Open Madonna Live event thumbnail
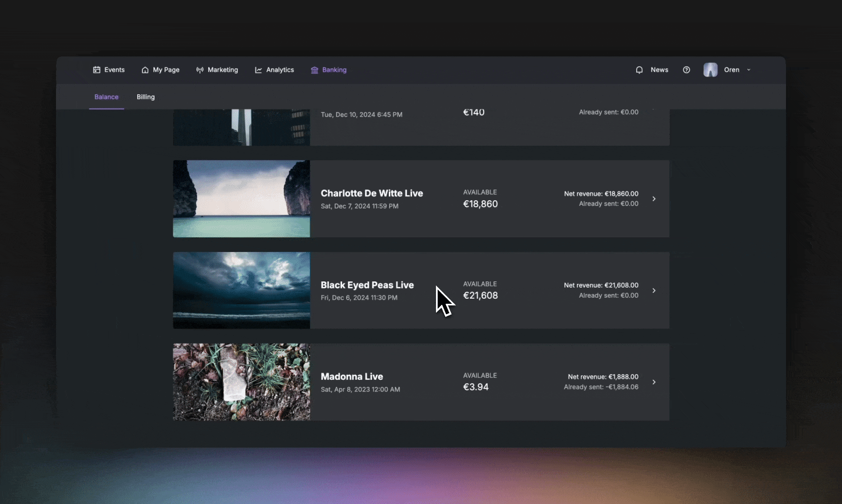This screenshot has width=842, height=504. pyautogui.click(x=241, y=382)
